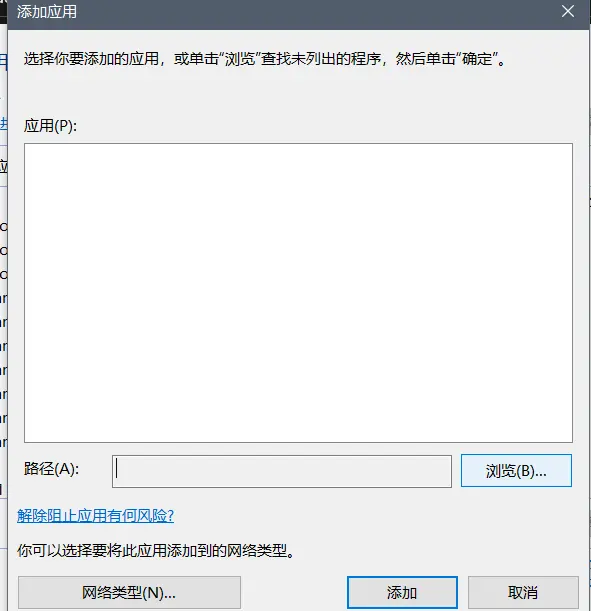Click inside the 应用(P) list box

(x=298, y=293)
